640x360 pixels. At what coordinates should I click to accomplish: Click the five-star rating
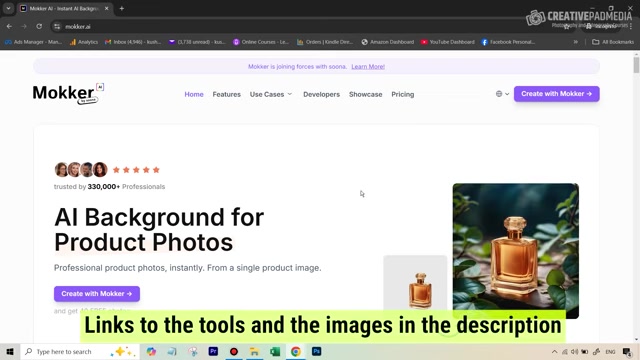136,170
